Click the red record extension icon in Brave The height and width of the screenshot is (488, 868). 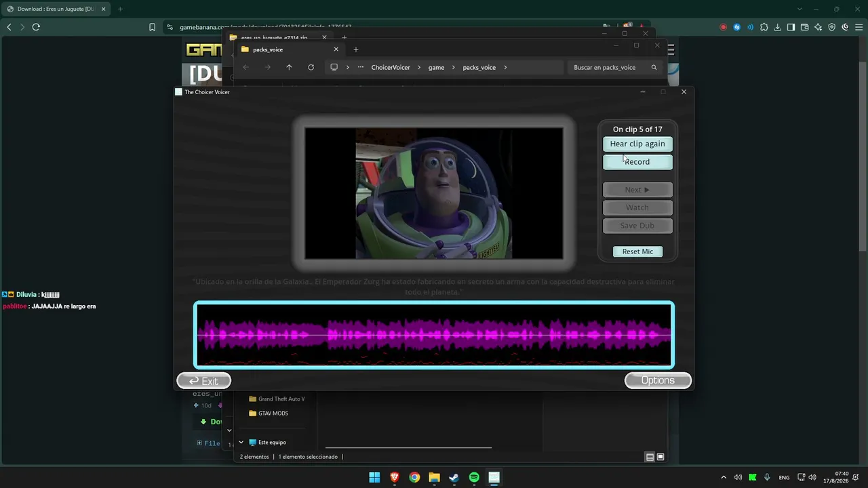(x=723, y=27)
